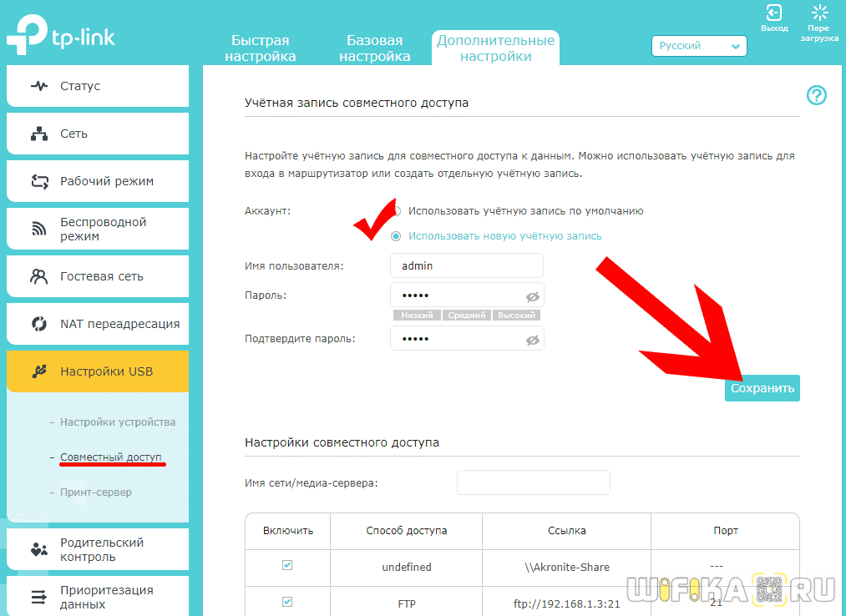The width and height of the screenshot is (846, 616).
Task: Click the NAT переадресация icon
Action: coord(39,324)
